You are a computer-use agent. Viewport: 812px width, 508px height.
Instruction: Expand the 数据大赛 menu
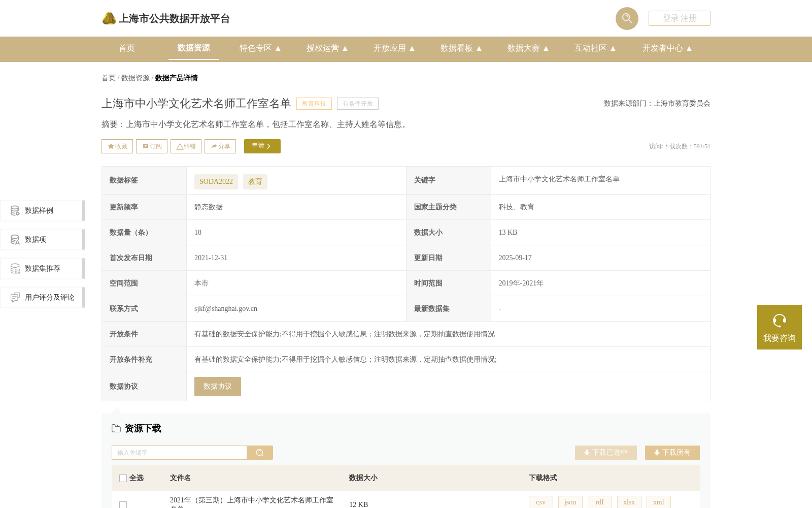[528, 48]
